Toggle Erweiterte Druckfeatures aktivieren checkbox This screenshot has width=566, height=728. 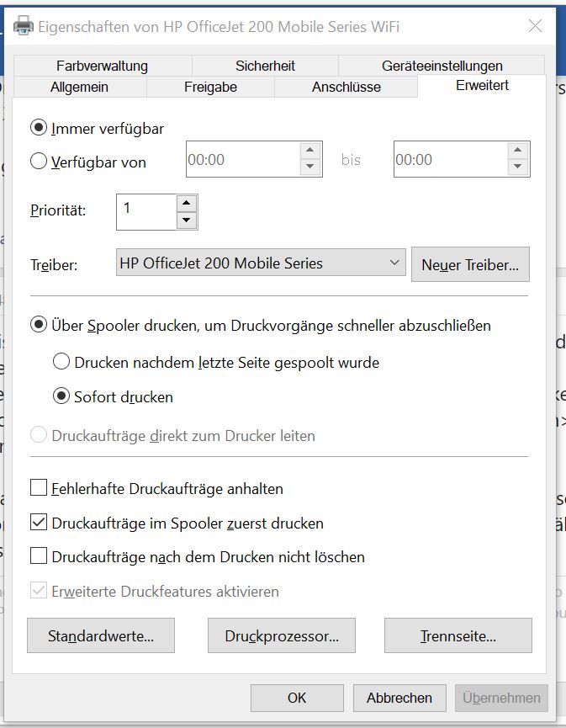[39, 591]
